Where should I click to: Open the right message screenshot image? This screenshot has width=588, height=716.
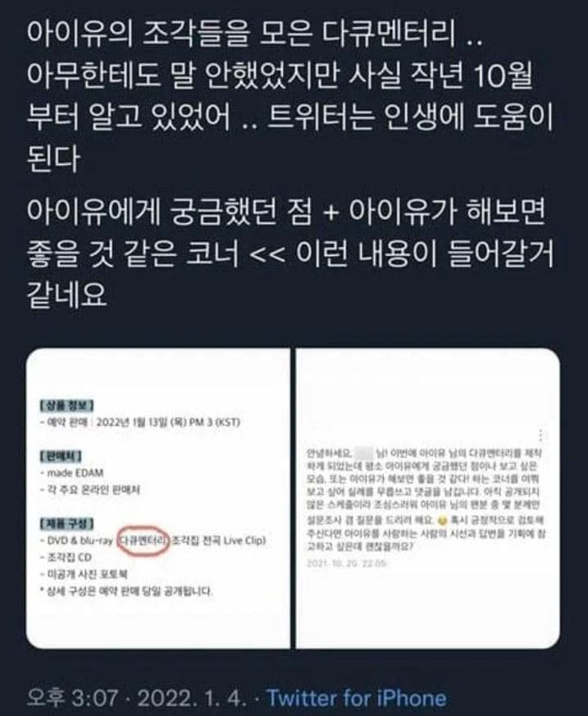pyautogui.click(x=428, y=498)
